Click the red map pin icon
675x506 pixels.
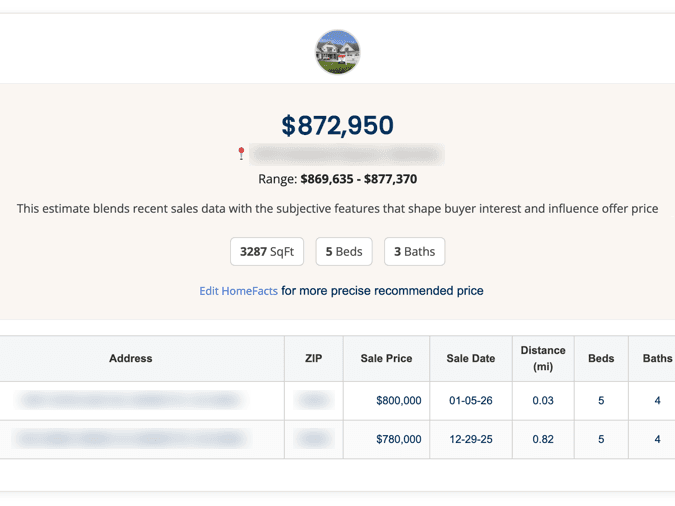[241, 153]
